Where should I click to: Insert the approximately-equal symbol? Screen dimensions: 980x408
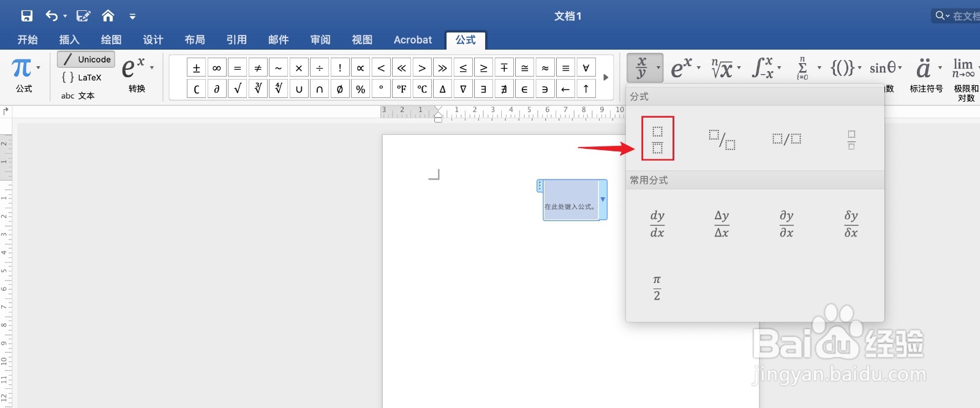545,68
